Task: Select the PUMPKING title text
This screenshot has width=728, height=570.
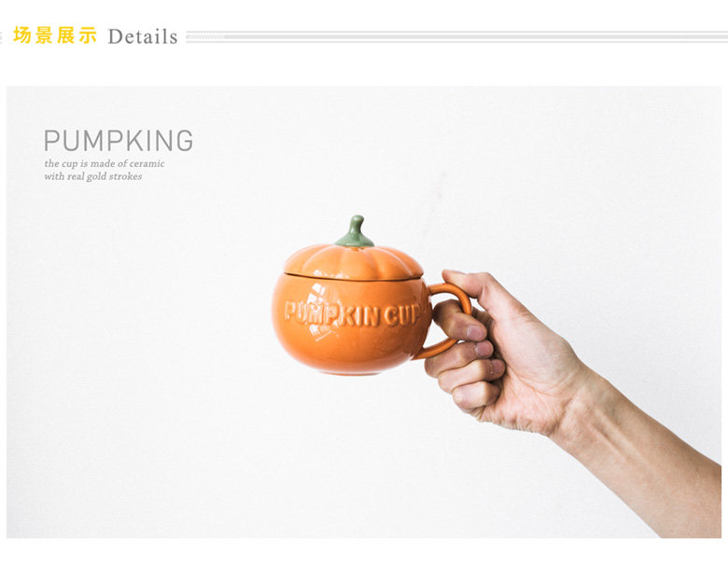Action: point(119,141)
